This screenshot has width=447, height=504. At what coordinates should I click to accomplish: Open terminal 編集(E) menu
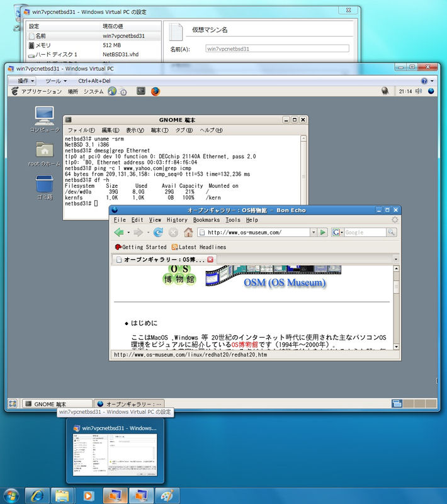110,130
